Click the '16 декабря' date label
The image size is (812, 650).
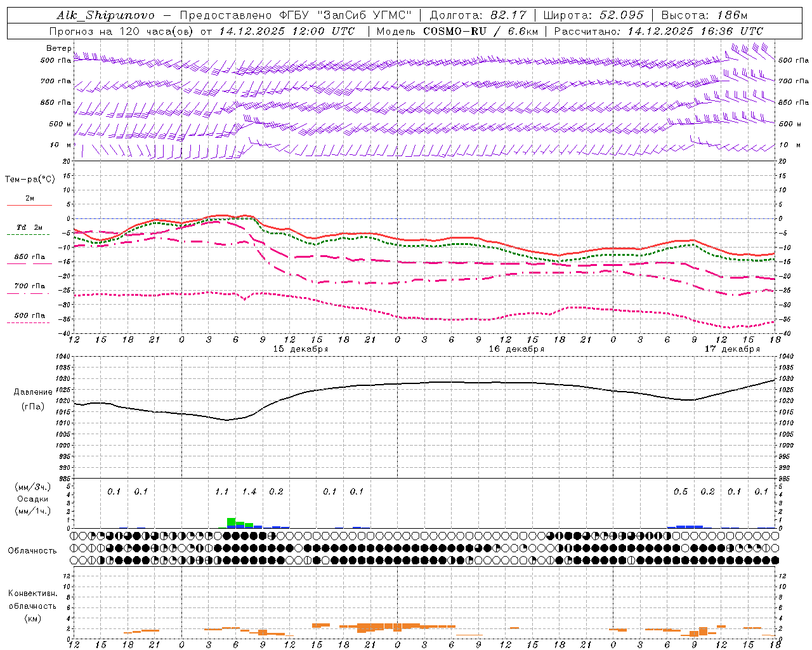pos(516,349)
